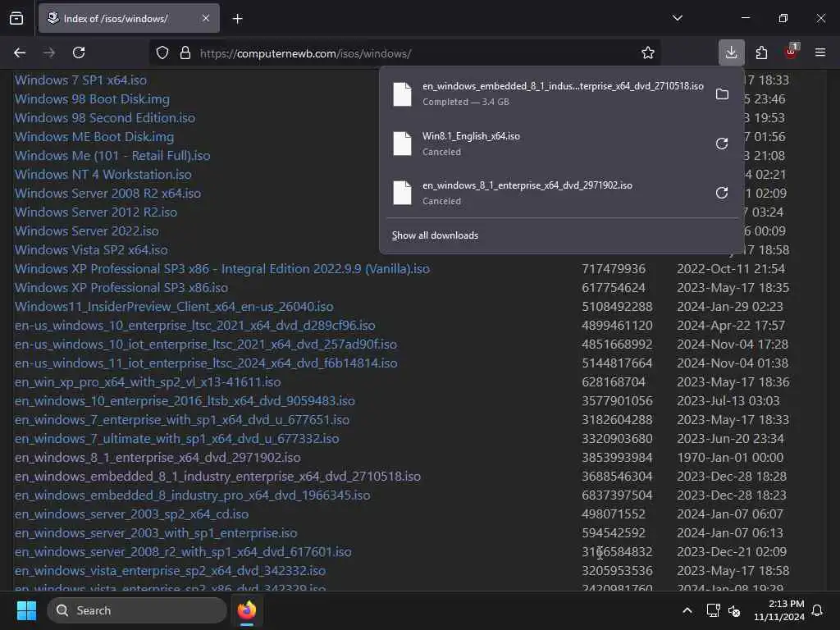840x630 pixels.
Task: Retry en_windows_8_1_enterprise download
Action: coord(722,193)
